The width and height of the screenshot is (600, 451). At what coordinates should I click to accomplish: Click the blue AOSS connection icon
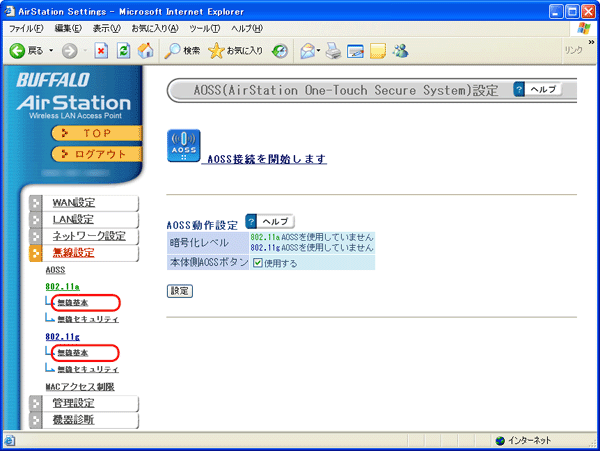pyautogui.click(x=184, y=146)
